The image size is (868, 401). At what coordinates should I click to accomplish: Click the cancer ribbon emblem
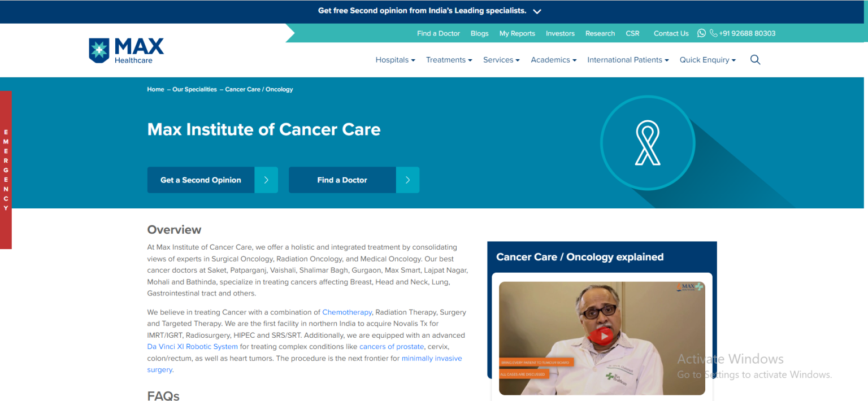(x=648, y=143)
